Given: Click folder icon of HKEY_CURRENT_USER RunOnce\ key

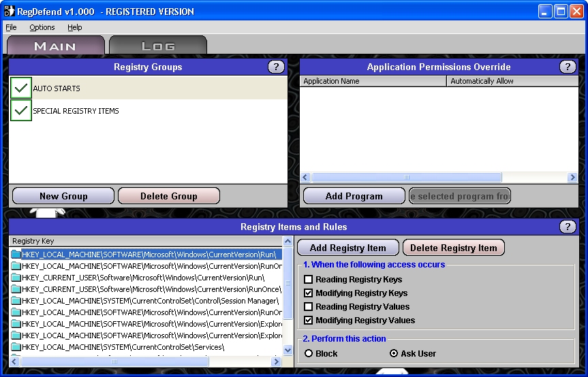Looking at the screenshot, I should [x=16, y=289].
